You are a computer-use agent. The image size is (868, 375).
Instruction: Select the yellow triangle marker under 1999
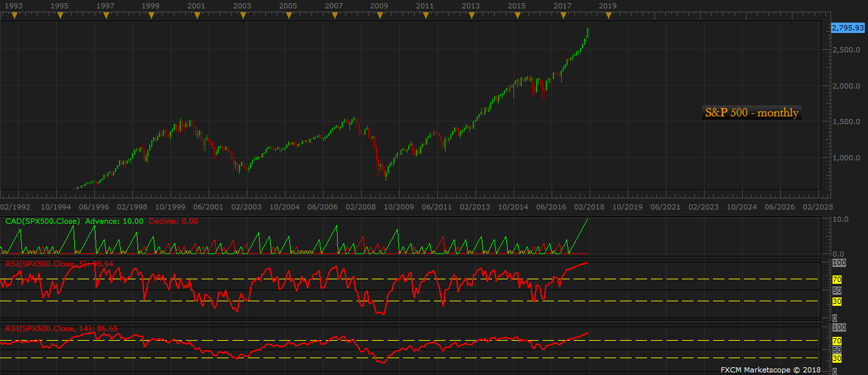tap(151, 16)
